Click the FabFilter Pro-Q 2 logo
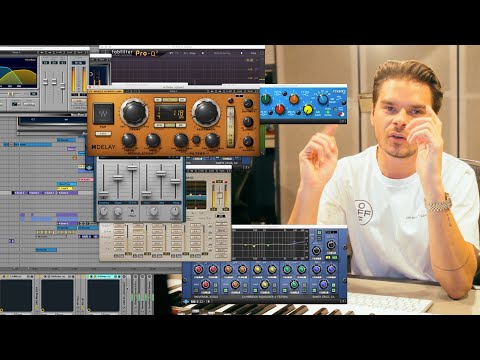Screen dimensions: 480x360 click(135, 52)
